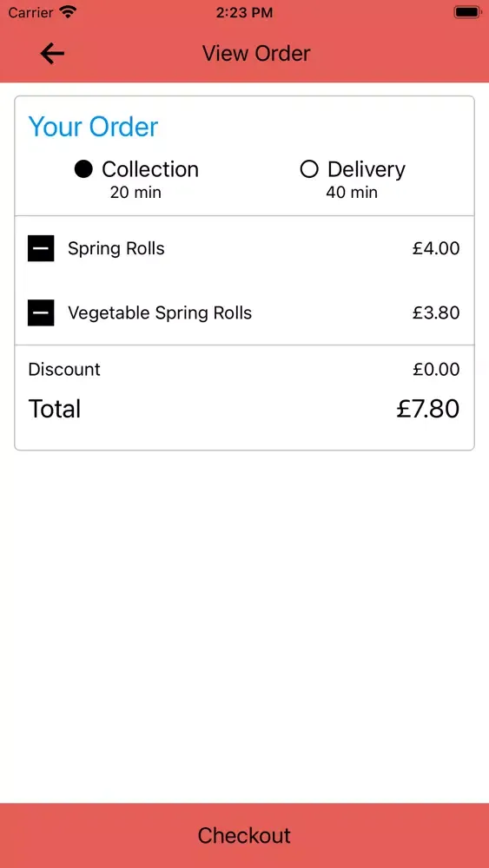Tap the Vegetable Spring Rolls item name
The image size is (489, 868).
(x=160, y=312)
